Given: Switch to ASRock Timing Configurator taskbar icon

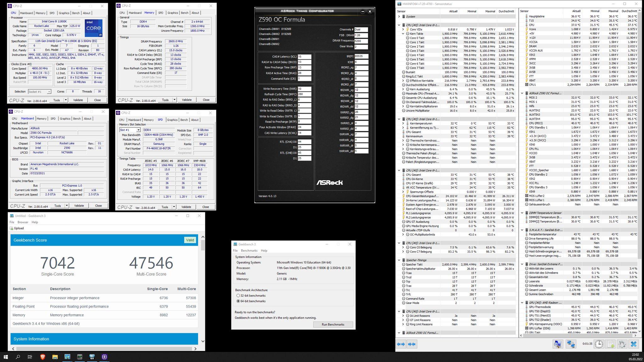Looking at the screenshot, I should pos(80,357).
